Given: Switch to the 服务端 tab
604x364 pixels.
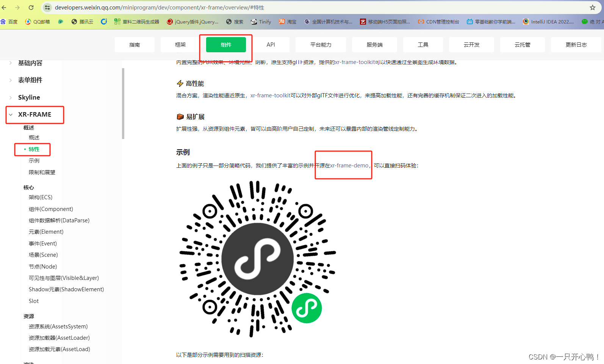Looking at the screenshot, I should click(x=374, y=45).
